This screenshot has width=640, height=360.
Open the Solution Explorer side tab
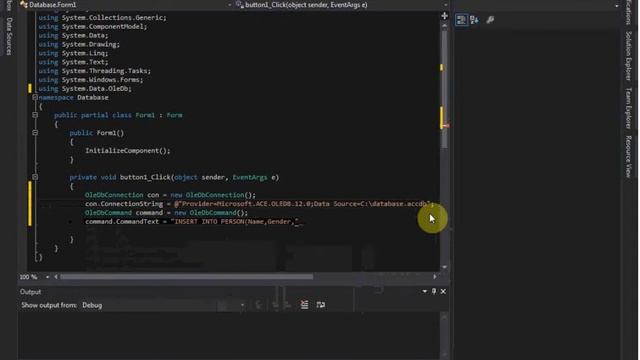(629, 56)
